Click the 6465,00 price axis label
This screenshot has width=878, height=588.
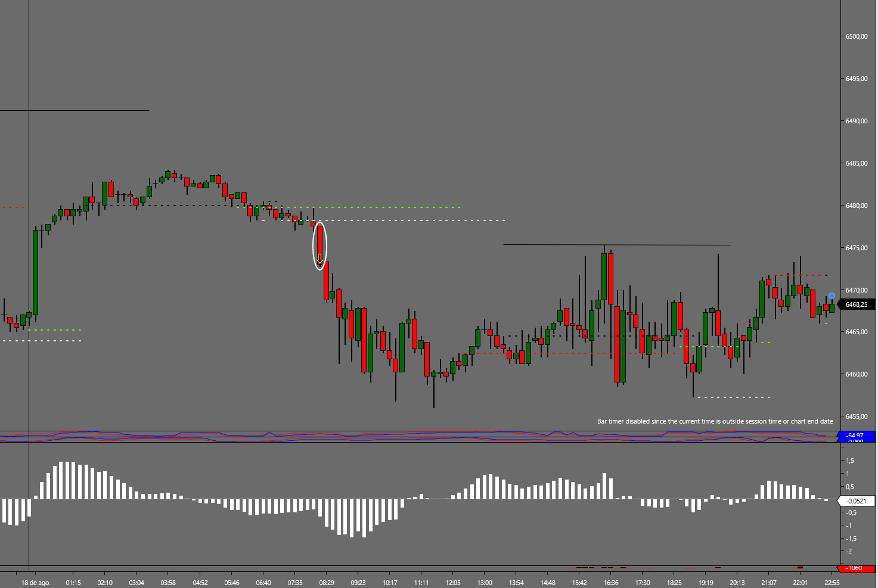[857, 332]
